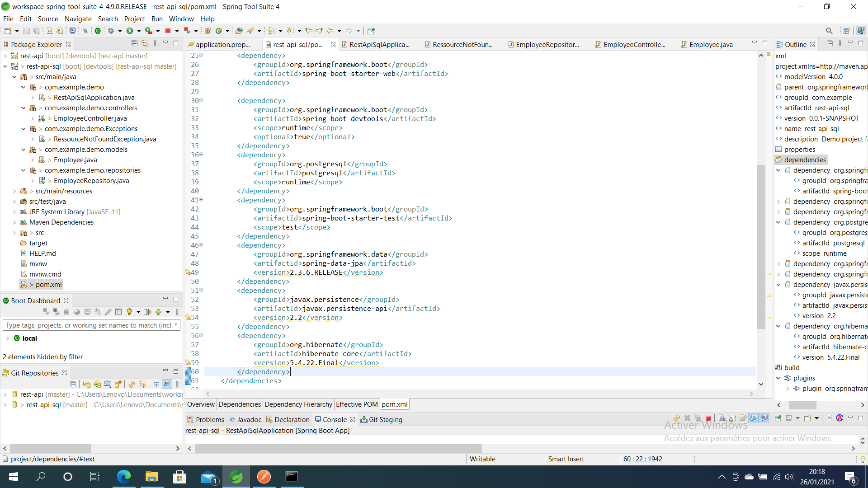The image size is (868, 488).
Task: Open Spring Tool Suite from Windows taskbar
Action: pyautogui.click(x=236, y=477)
